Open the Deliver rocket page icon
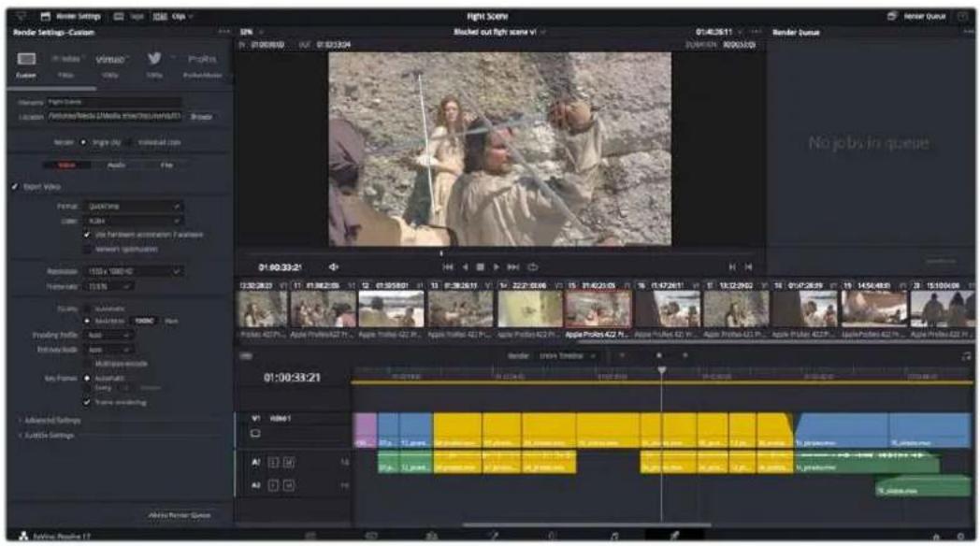980x546 pixels. coord(674,536)
